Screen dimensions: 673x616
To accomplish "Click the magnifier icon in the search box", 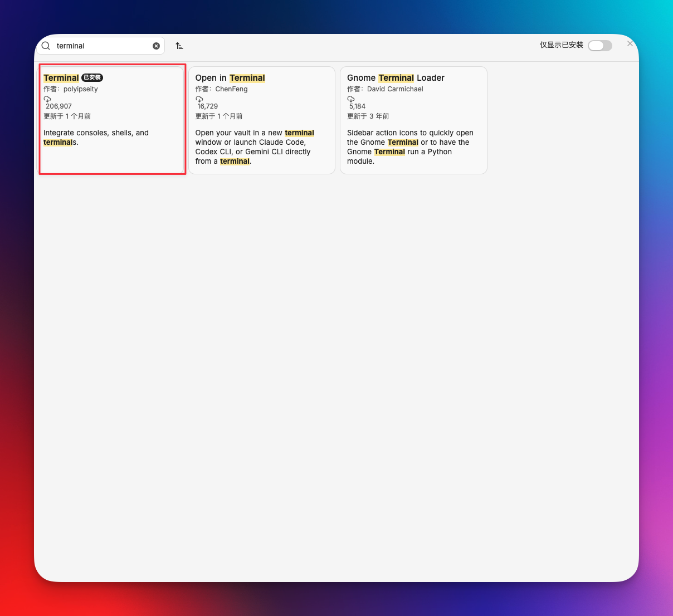I will tap(46, 46).
